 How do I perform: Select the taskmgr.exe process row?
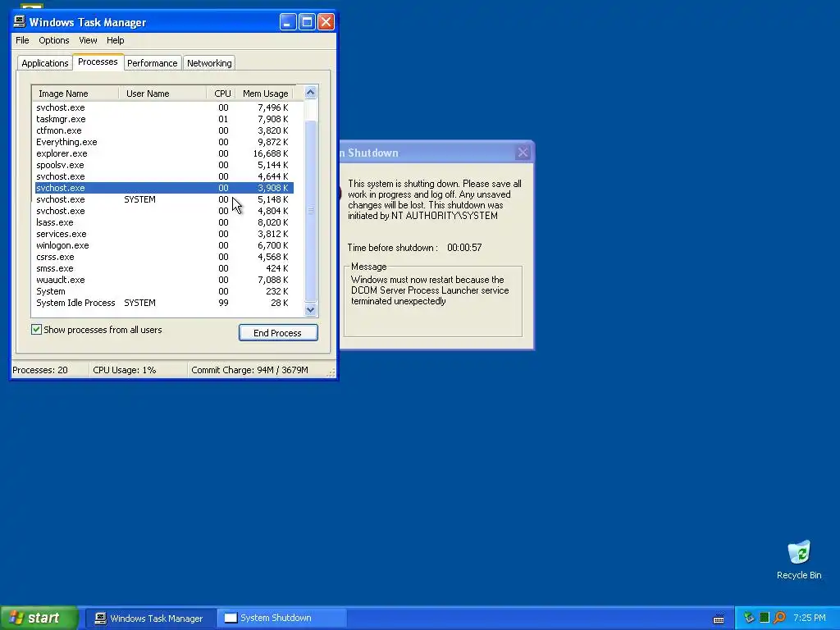164,119
